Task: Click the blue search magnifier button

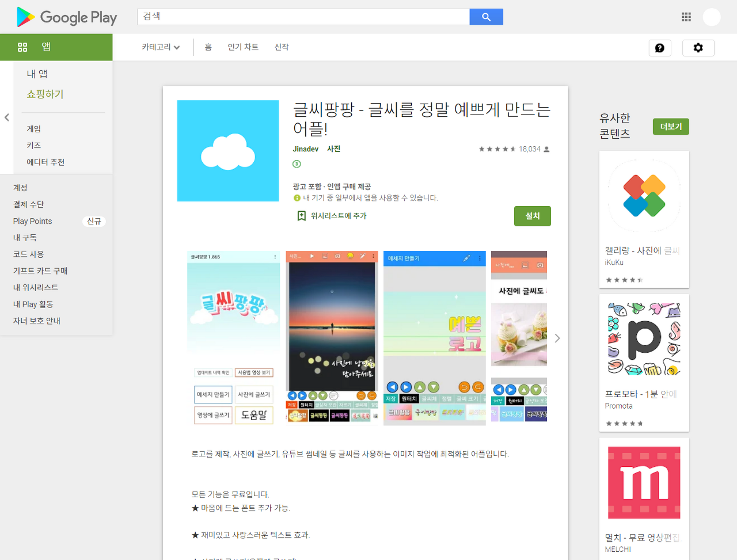Action: 487,17
